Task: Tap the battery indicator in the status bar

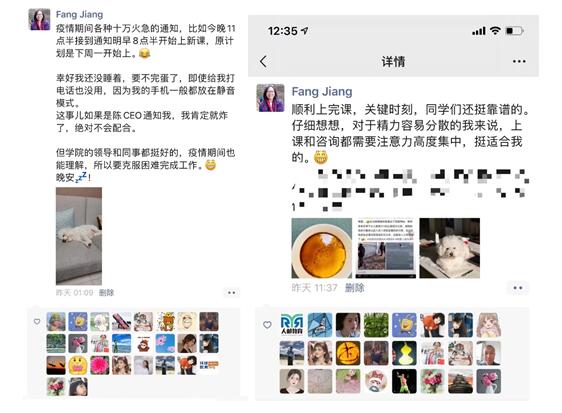Action: [x=515, y=31]
